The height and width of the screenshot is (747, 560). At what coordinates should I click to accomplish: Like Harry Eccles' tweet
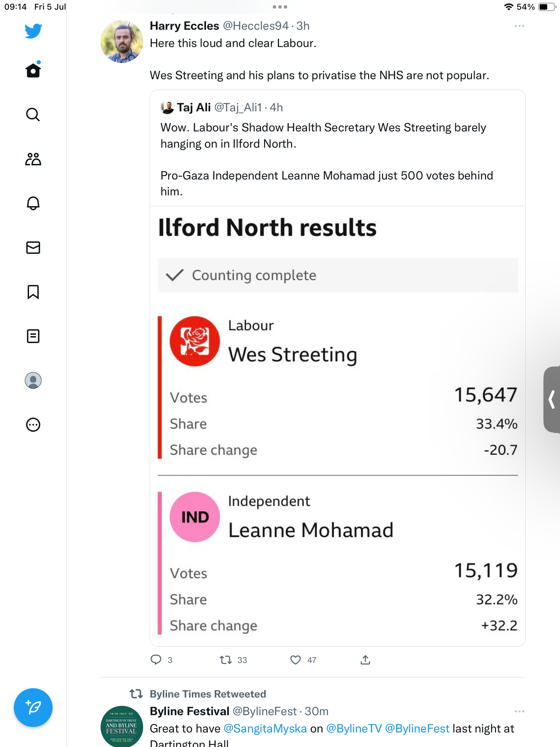click(296, 660)
